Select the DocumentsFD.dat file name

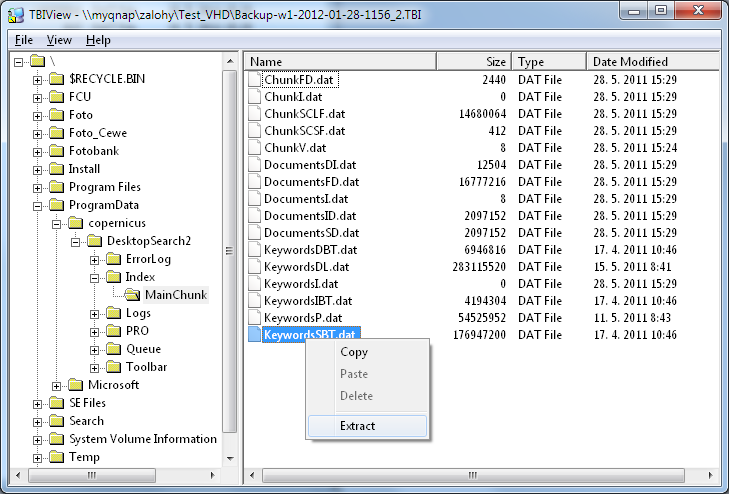click(311, 182)
